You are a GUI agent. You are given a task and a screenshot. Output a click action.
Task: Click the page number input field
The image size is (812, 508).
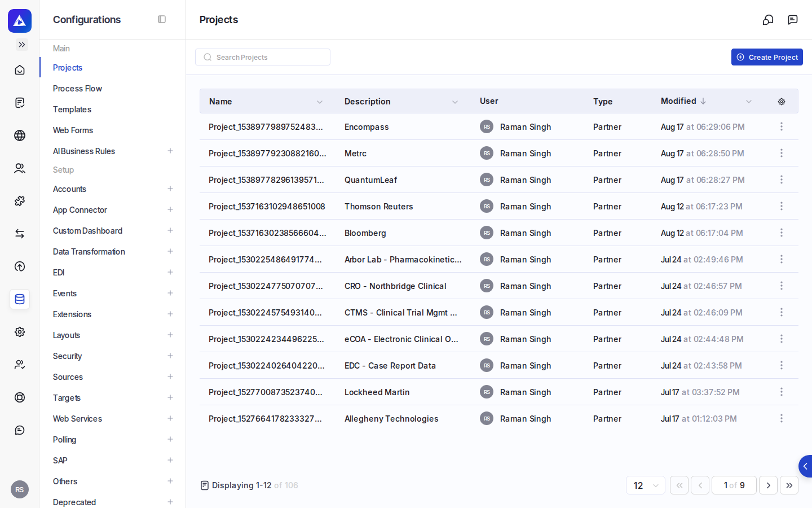734,485
